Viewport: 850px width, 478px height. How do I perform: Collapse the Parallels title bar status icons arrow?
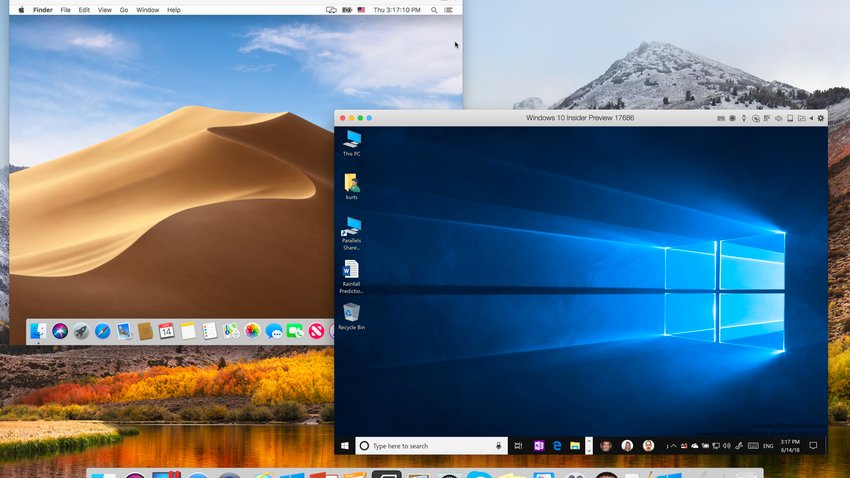click(812, 118)
